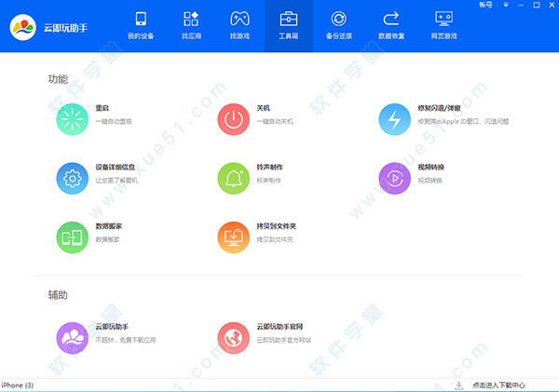
Task: Click the 修复闪退/弹窗 title text
Action: pyautogui.click(x=439, y=108)
